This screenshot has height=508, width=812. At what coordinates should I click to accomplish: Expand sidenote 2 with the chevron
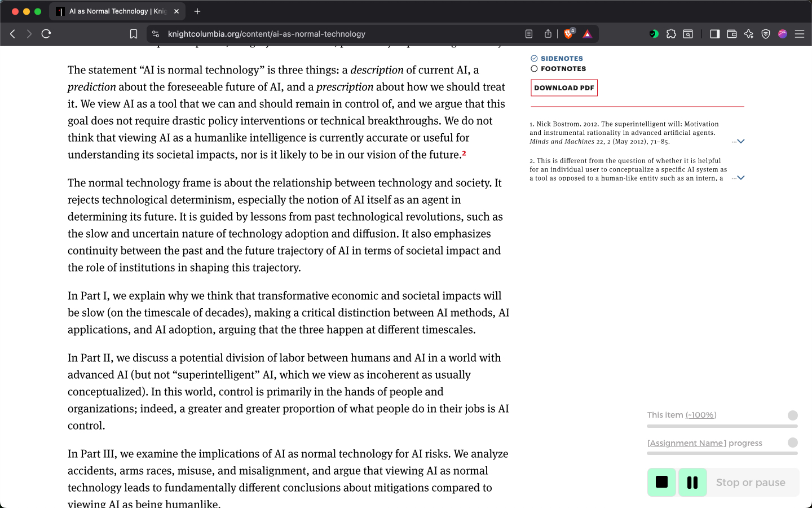click(740, 178)
